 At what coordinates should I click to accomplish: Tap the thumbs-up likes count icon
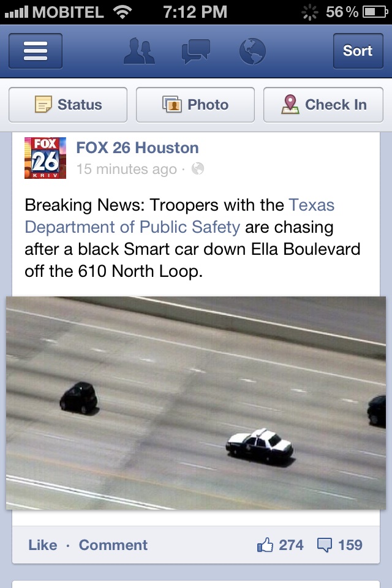click(x=265, y=545)
